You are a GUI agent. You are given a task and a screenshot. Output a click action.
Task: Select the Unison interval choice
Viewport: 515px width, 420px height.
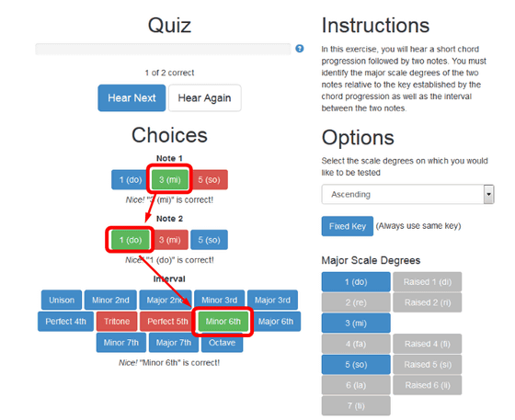(x=62, y=300)
